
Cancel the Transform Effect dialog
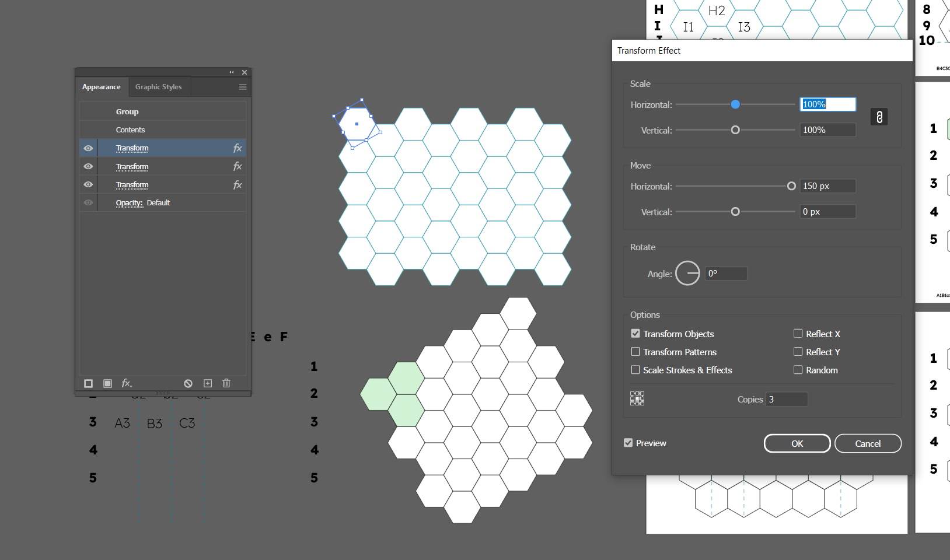(867, 443)
